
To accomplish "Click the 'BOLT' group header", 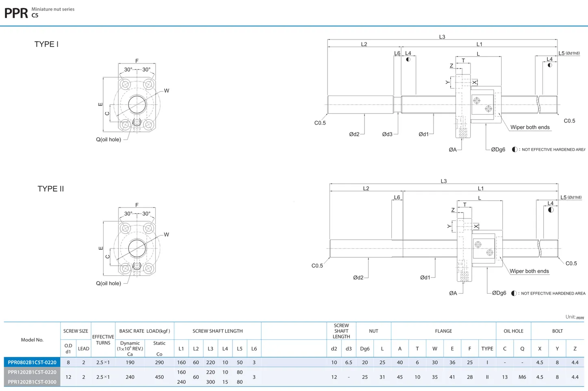I will pyautogui.click(x=558, y=331).
